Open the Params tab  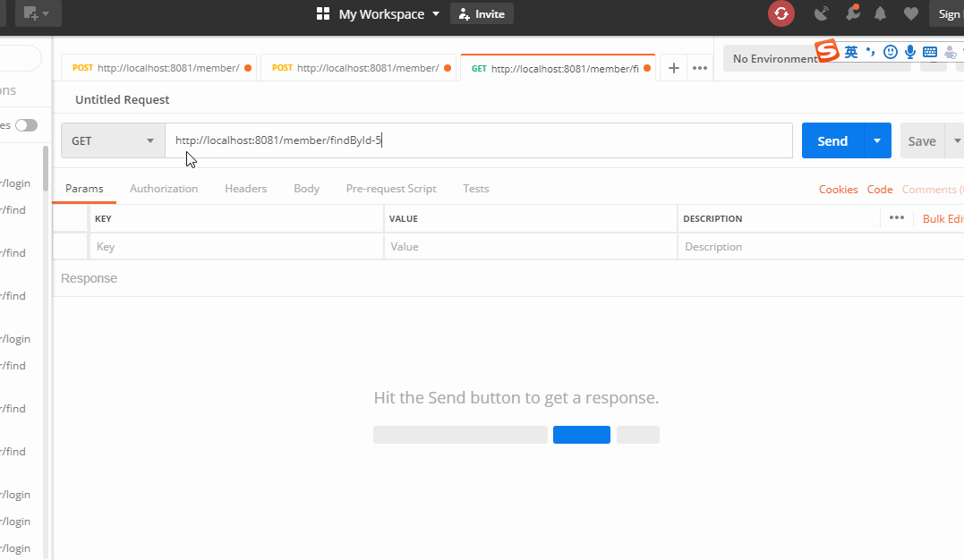pyautogui.click(x=84, y=189)
